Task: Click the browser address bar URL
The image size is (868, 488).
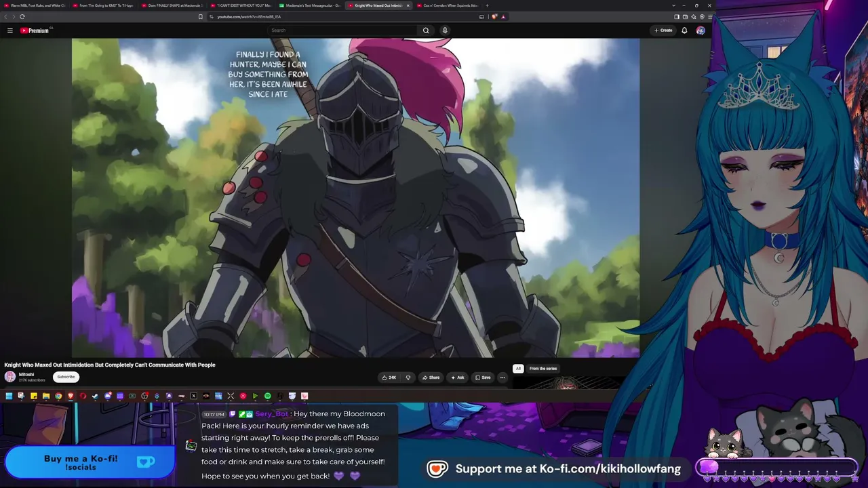Action: pyautogui.click(x=249, y=16)
